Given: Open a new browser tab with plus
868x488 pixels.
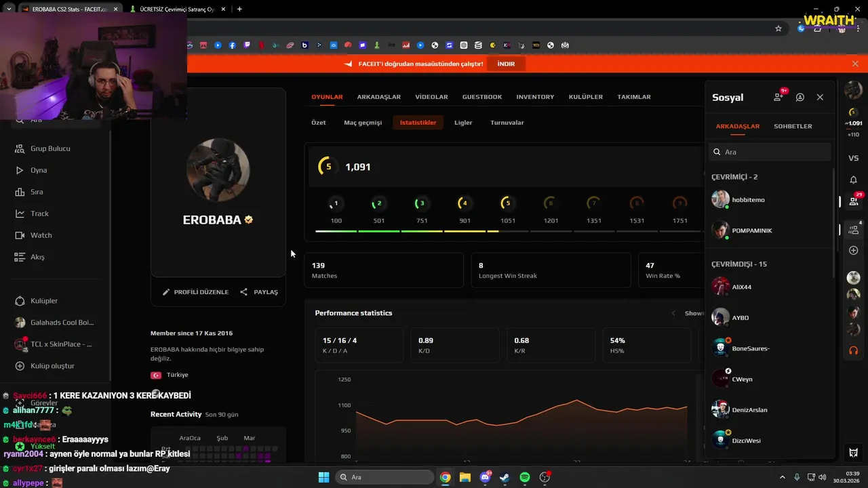Looking at the screenshot, I should [239, 9].
